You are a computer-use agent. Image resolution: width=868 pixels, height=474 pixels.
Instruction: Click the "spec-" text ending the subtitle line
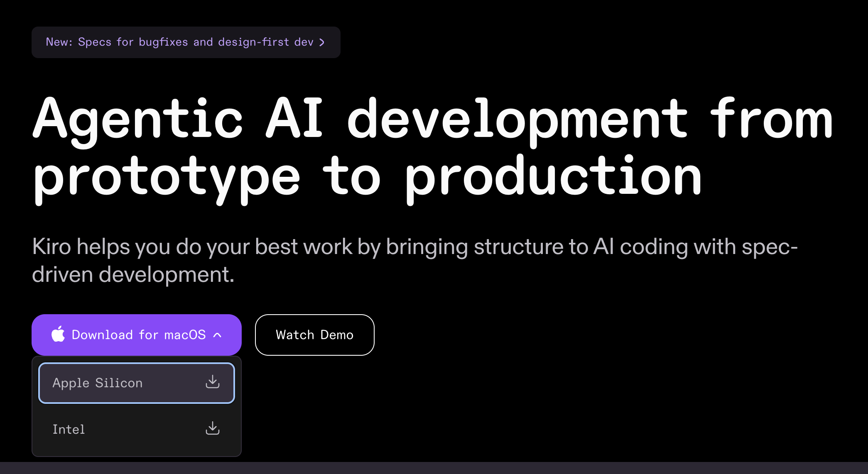click(x=770, y=247)
